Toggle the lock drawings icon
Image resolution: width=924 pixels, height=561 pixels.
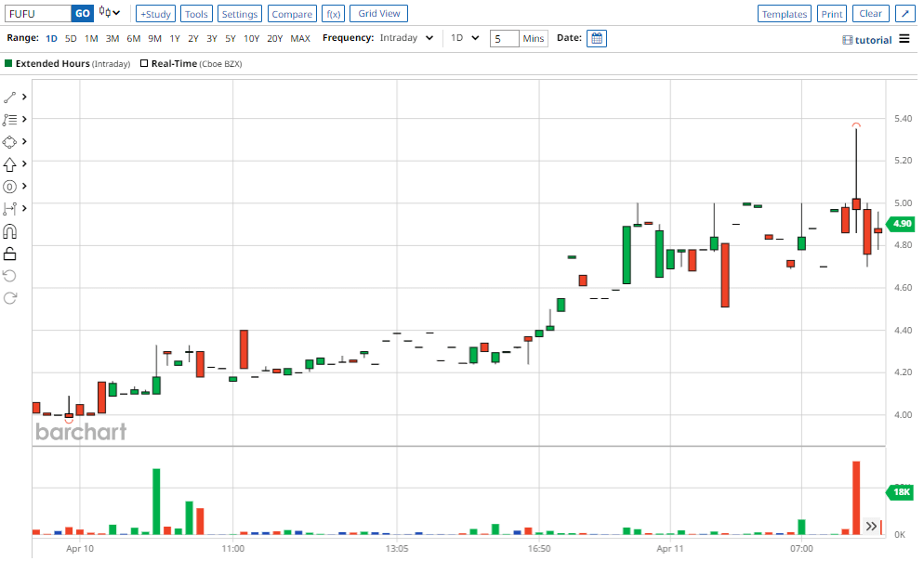pyautogui.click(x=9, y=254)
